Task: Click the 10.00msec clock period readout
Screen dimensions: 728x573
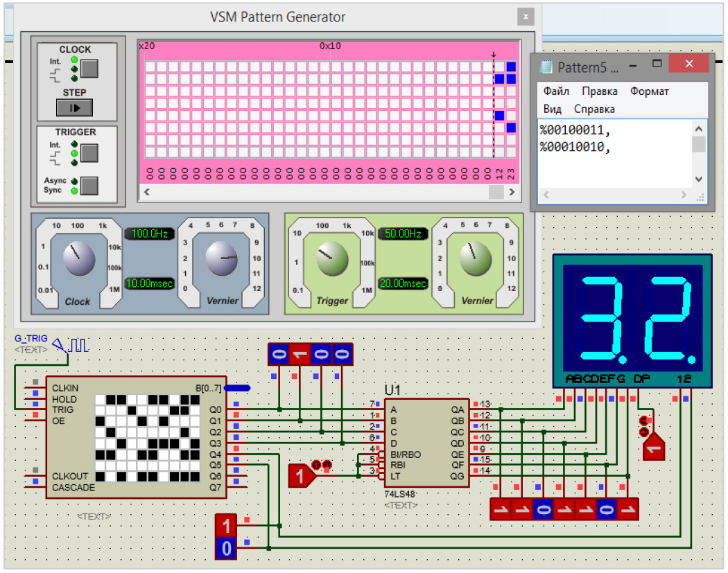Action: tap(150, 283)
